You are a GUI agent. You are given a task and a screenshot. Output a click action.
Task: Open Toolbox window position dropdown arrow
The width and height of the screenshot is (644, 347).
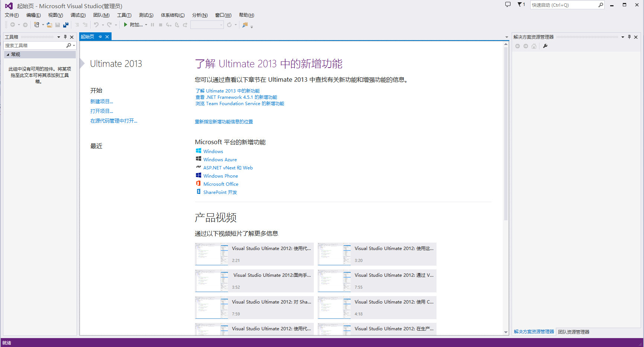(x=59, y=37)
